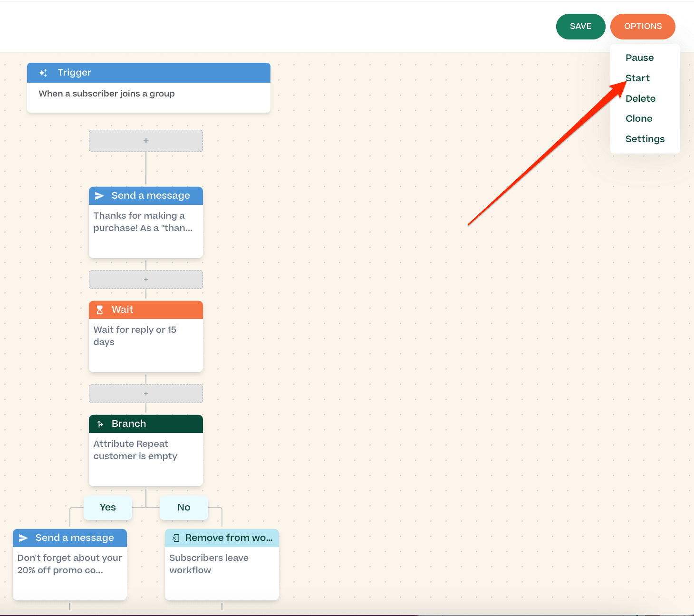694x616 pixels.
Task: Open the Branch step header
Action: [x=146, y=424]
